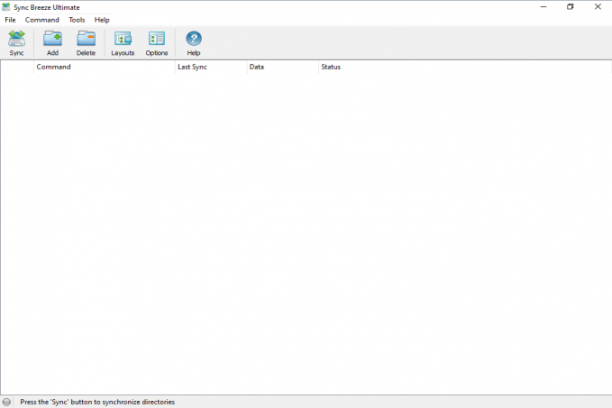Open the Tools menu
The height and width of the screenshot is (408, 612).
77,20
